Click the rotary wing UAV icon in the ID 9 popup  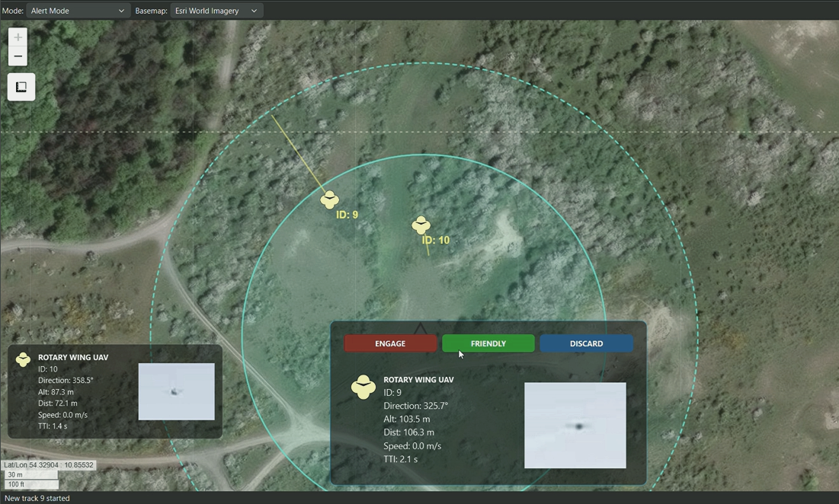[363, 387]
